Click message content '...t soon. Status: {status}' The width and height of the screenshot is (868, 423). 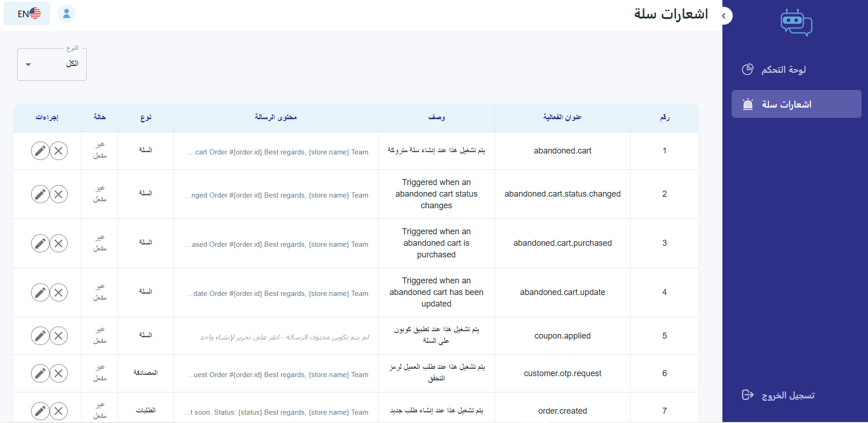click(276, 412)
